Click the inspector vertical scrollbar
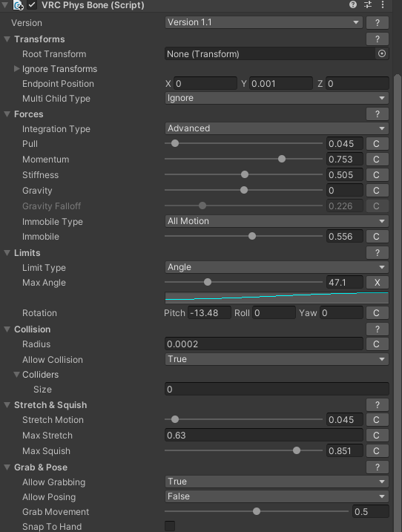 pos(398,302)
